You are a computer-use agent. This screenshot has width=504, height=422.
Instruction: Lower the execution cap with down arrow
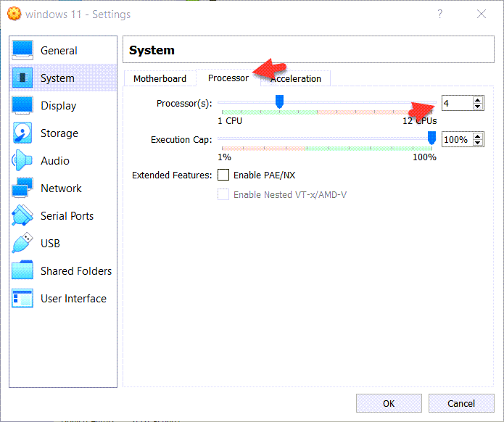(x=477, y=143)
